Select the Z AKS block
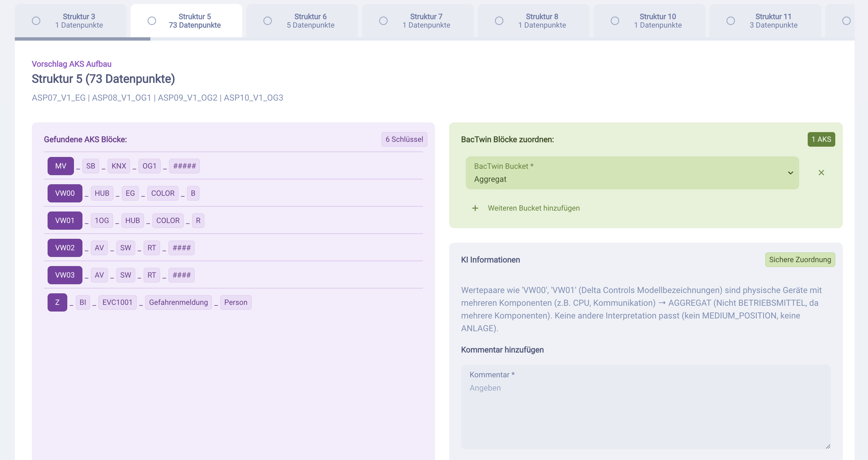The height and width of the screenshot is (460, 868). pos(57,303)
